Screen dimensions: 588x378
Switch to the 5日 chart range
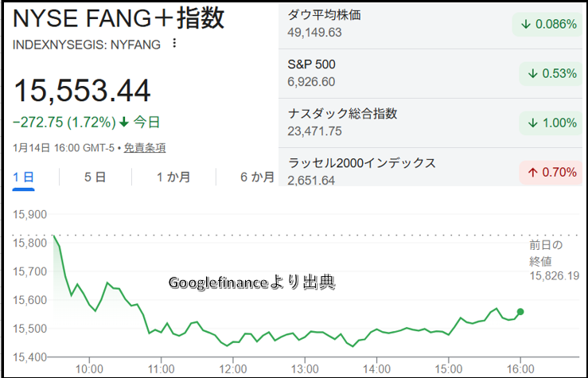tap(95, 177)
